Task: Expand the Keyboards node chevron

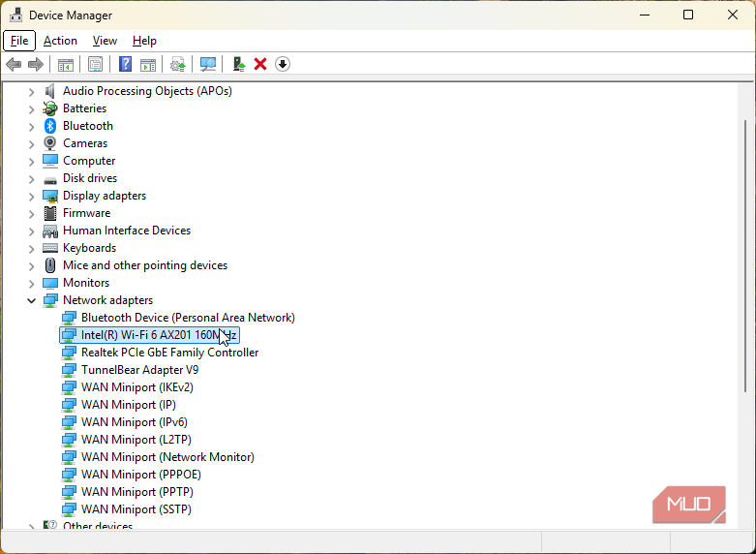Action: 31,249
